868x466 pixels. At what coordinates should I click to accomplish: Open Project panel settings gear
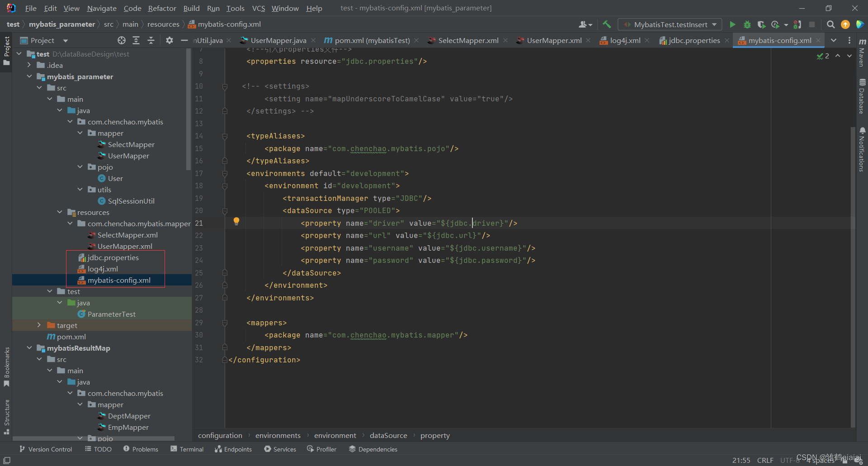[x=170, y=40]
